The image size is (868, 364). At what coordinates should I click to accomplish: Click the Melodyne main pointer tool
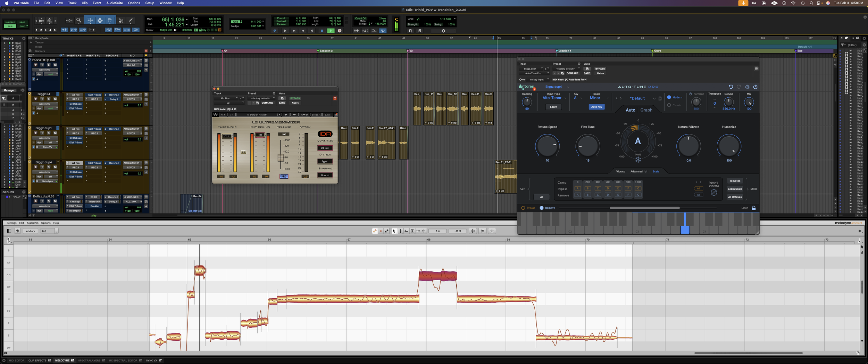(394, 231)
